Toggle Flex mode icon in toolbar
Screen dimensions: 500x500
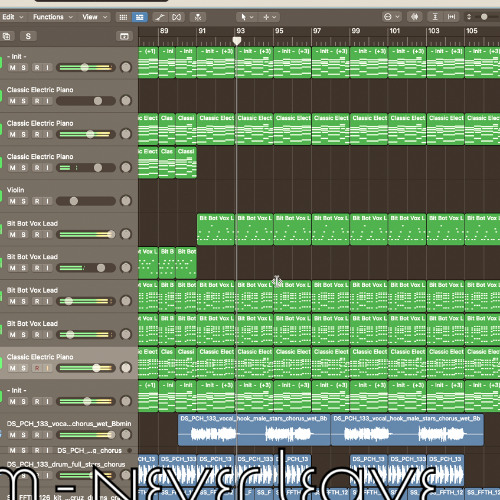pyautogui.click(x=176, y=17)
